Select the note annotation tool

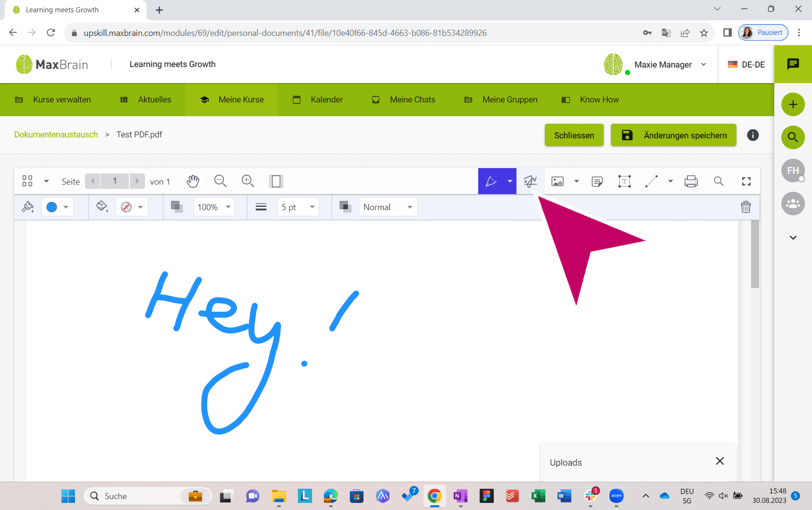pos(597,181)
